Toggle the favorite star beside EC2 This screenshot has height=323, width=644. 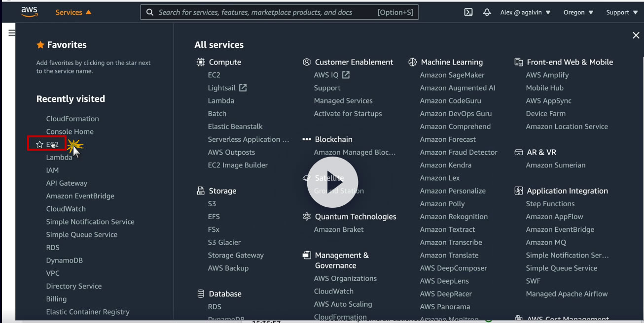(x=40, y=144)
